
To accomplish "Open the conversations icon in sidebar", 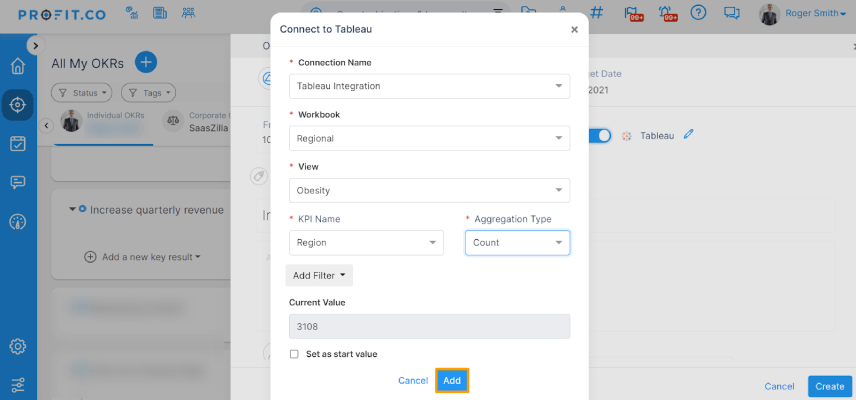I will (x=18, y=182).
